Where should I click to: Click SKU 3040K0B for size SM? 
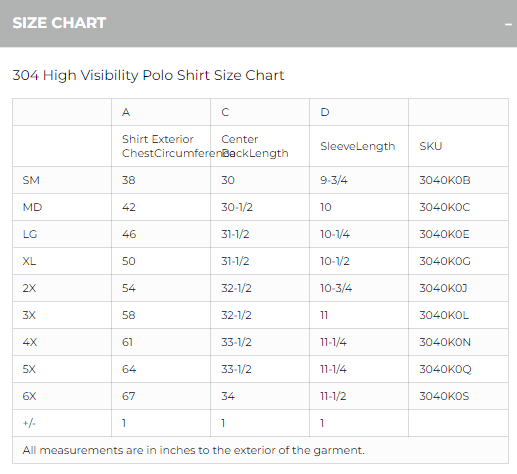pyautogui.click(x=445, y=180)
